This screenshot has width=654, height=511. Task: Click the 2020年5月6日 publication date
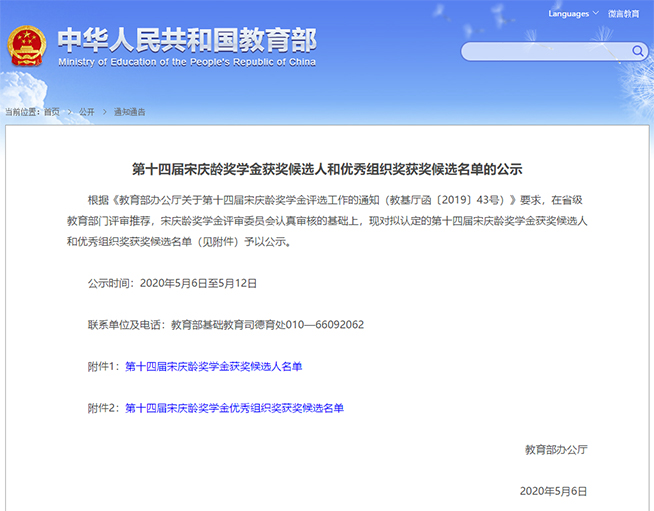click(553, 491)
